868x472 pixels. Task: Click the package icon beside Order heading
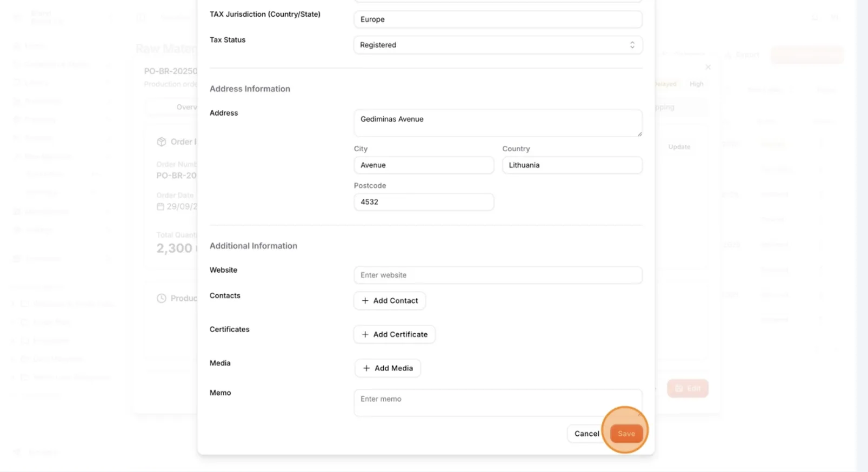pyautogui.click(x=161, y=142)
